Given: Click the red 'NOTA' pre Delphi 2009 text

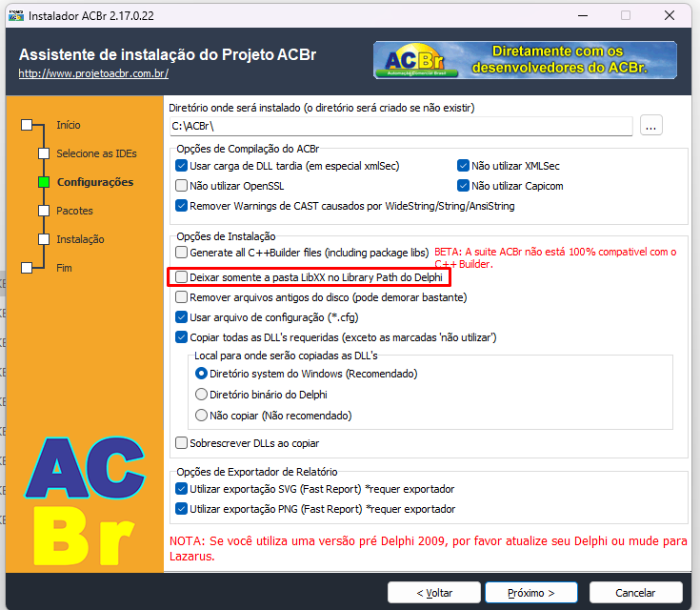Looking at the screenshot, I should coord(429,549).
